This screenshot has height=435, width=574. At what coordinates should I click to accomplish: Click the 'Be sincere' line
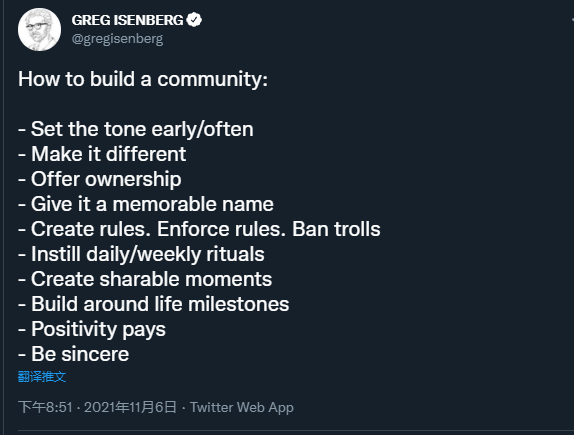click(74, 354)
